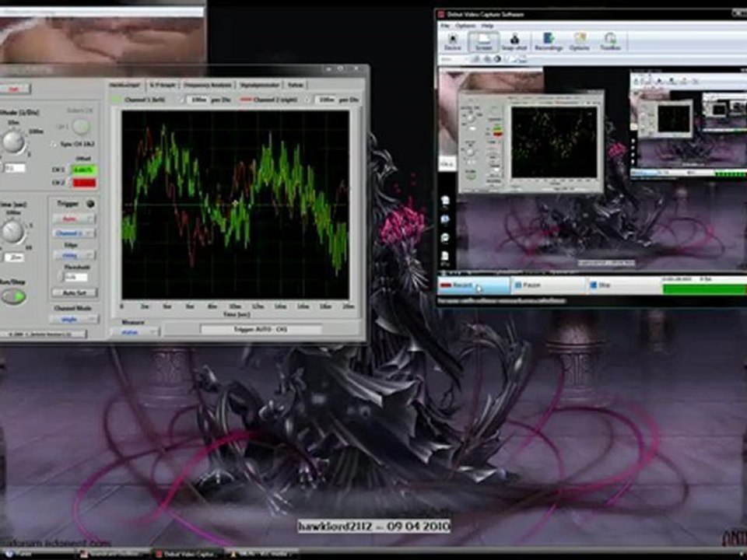
Task: Toggle the Select CH switch
Action: point(80,126)
